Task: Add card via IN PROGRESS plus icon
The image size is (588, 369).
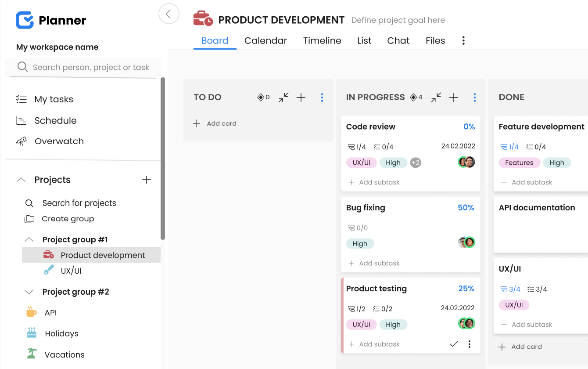Action: [x=454, y=98]
